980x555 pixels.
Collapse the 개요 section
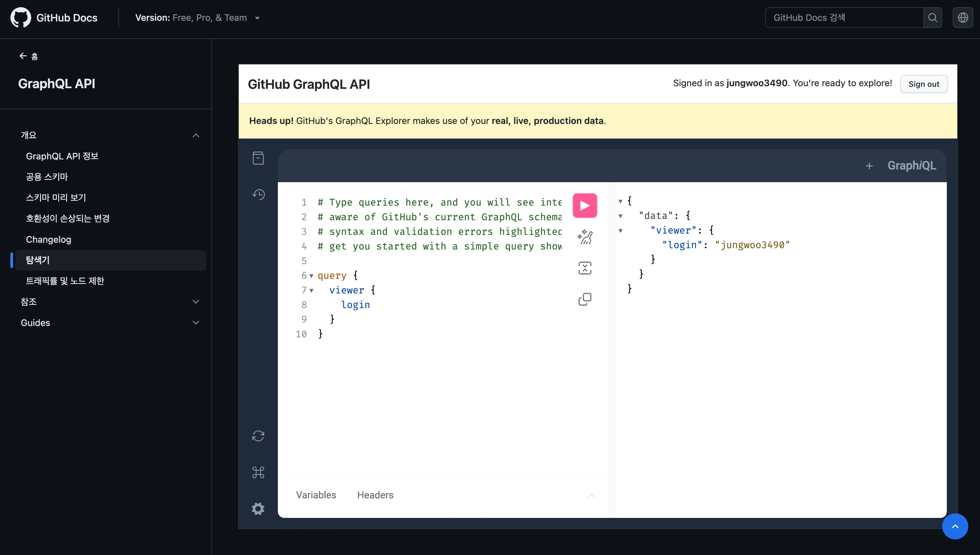tap(196, 135)
